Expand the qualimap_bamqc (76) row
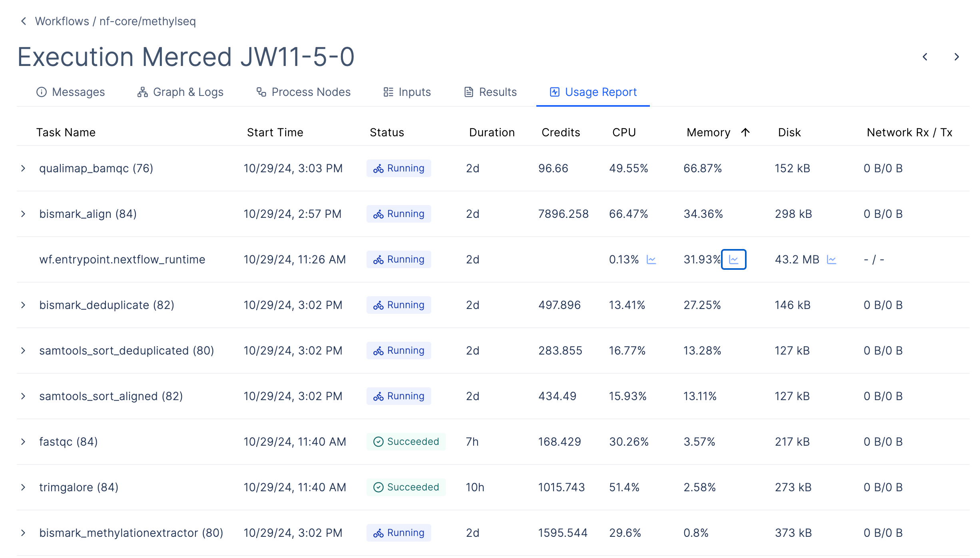980x558 pixels. (23, 168)
